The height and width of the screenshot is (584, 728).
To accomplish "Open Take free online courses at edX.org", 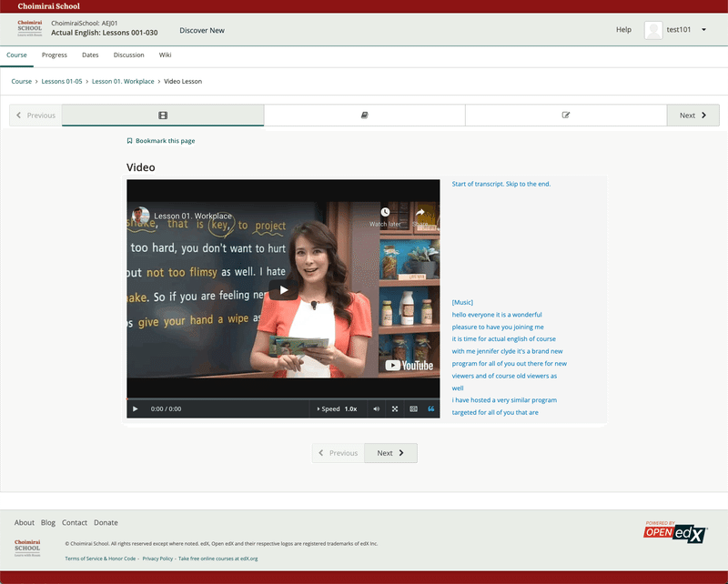I will pos(217,559).
